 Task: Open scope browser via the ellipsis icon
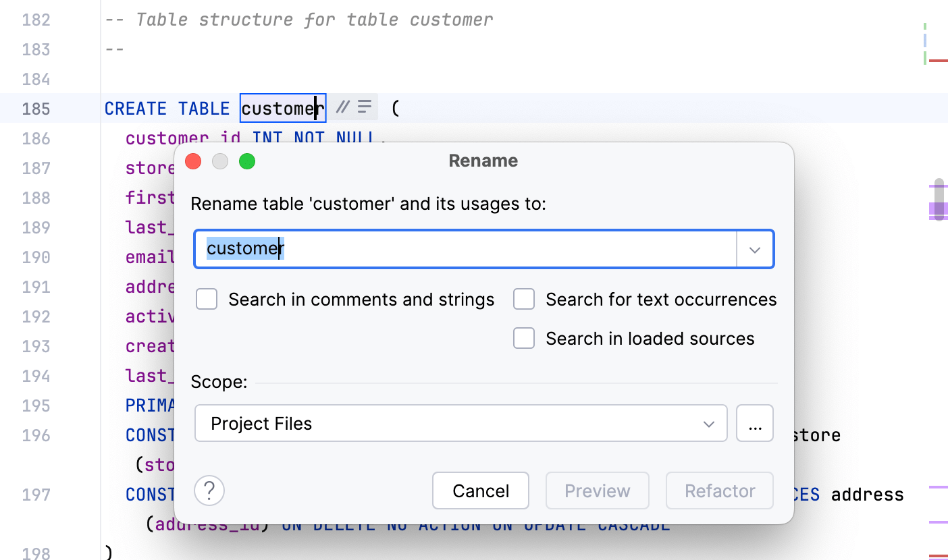coord(754,423)
